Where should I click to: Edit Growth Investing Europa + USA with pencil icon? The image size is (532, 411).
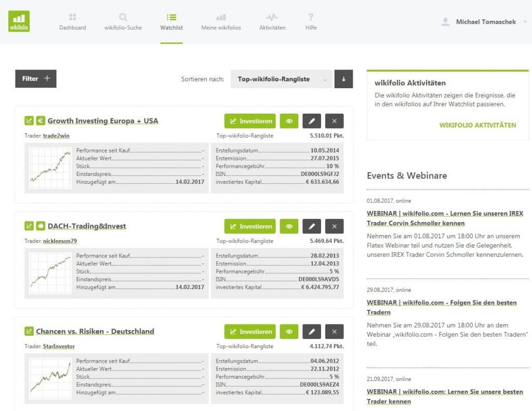312,121
